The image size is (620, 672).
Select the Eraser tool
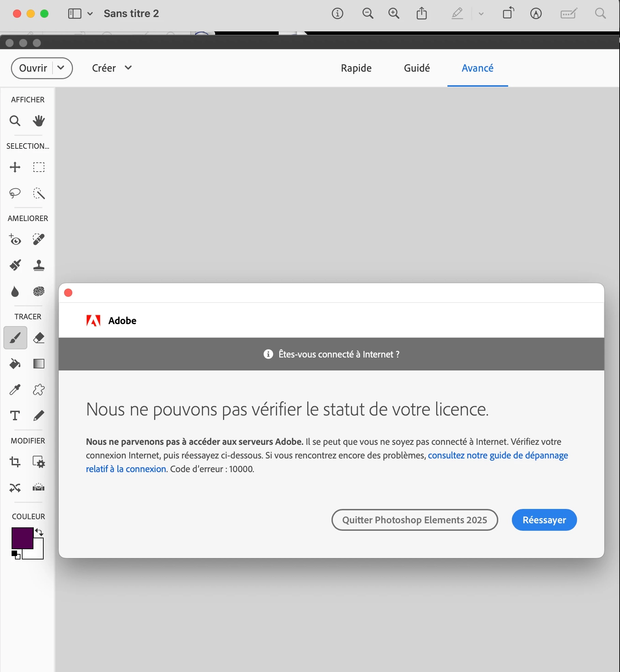pos(39,338)
